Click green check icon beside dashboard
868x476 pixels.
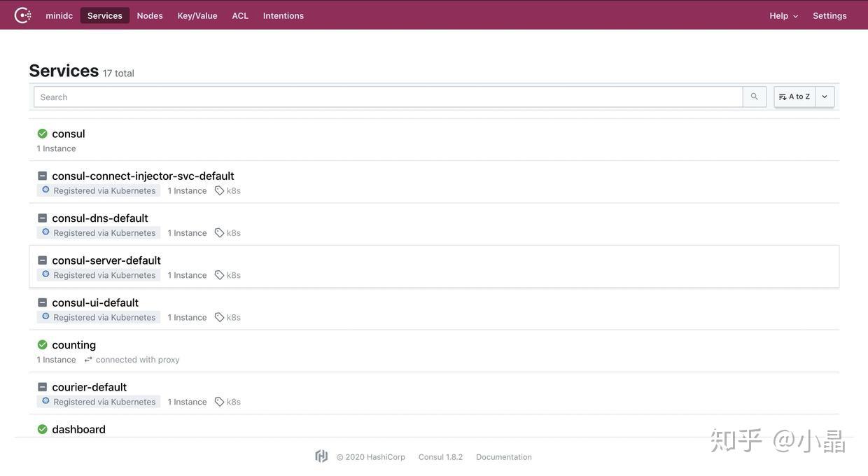[42, 429]
